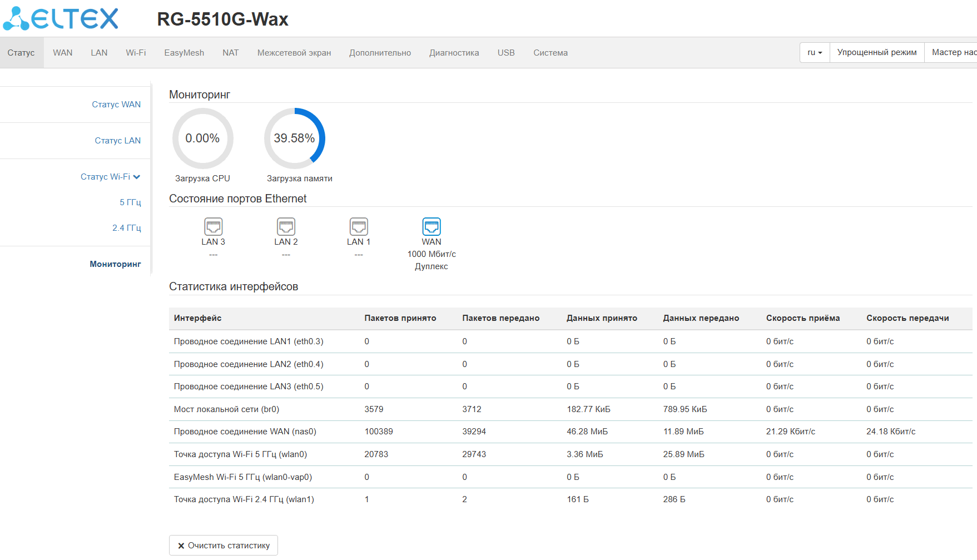Click the memory load gauge showing 39.58%
Screen dimensions: 977x560
click(x=294, y=138)
